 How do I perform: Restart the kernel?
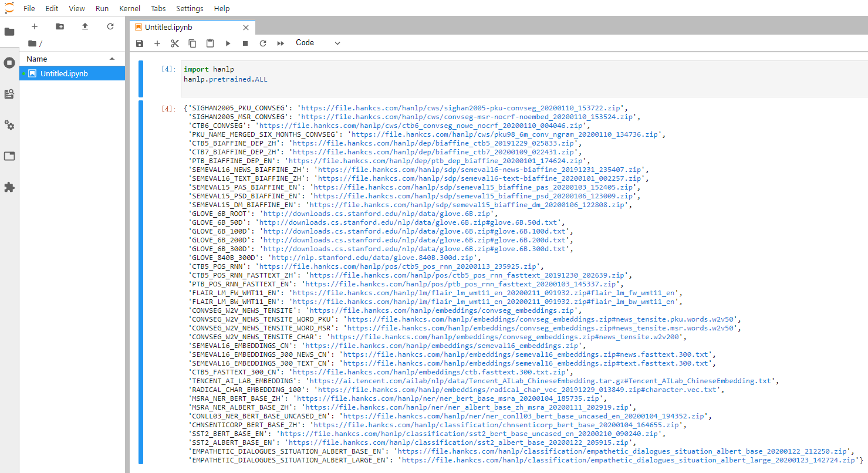[263, 43]
